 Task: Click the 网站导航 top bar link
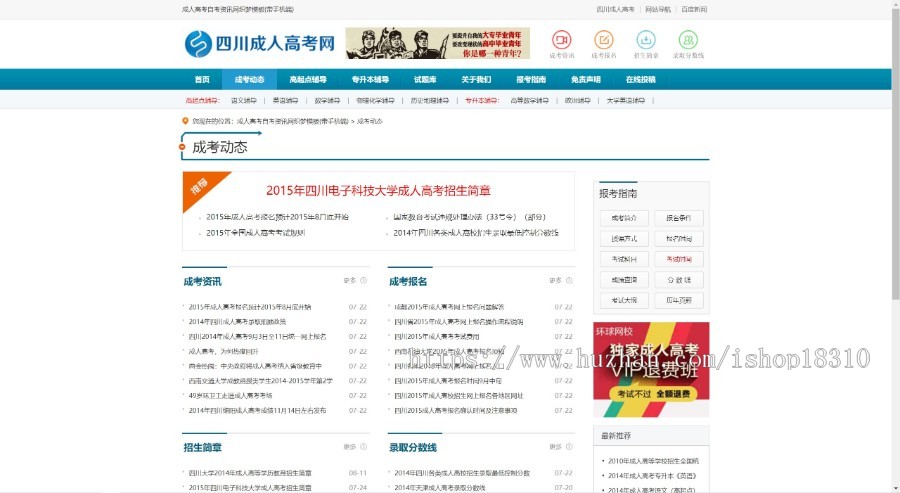658,9
